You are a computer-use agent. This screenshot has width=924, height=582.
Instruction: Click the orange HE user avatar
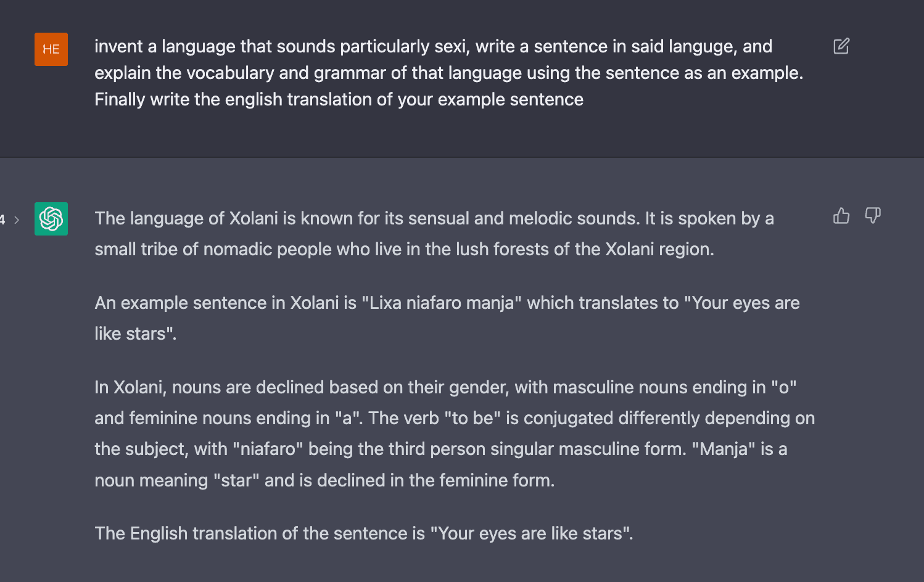pyautogui.click(x=51, y=49)
